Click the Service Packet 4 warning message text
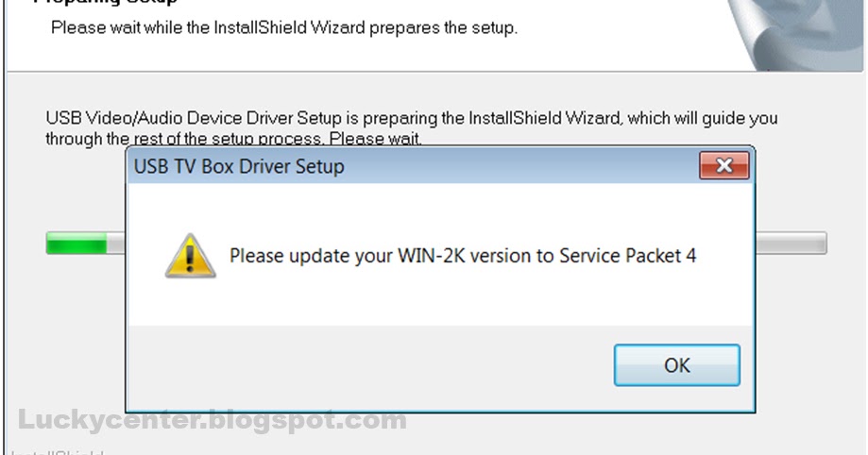Viewport: 868px width, 455px height. pyautogui.click(x=463, y=256)
